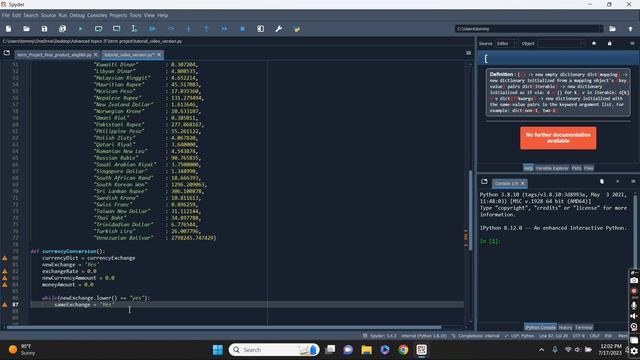640x360 pixels.
Task: Start debugging the file
Action: tap(152, 29)
